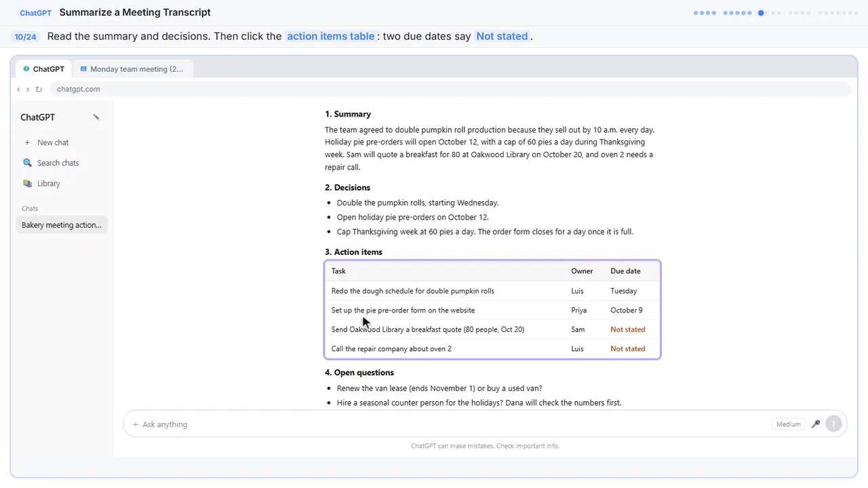The image size is (868, 488).
Task: Click the plus icon next to New chat
Action: coord(27,142)
